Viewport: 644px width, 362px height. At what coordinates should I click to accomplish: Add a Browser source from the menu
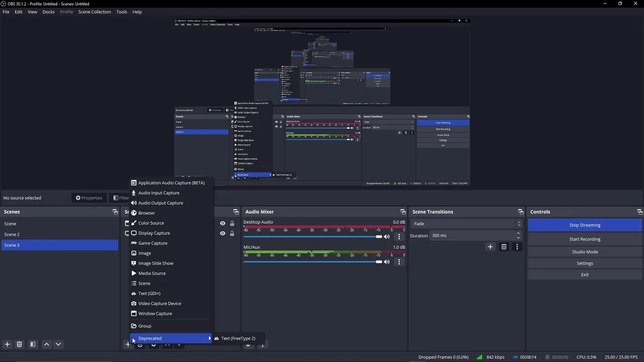click(x=171, y=213)
